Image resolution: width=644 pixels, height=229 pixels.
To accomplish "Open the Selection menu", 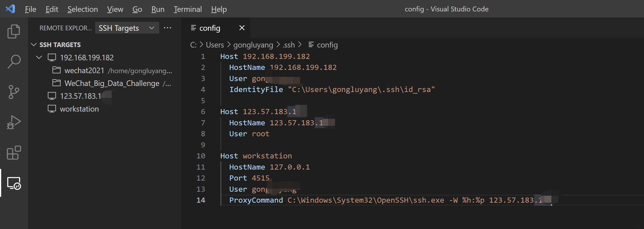I will [83, 9].
